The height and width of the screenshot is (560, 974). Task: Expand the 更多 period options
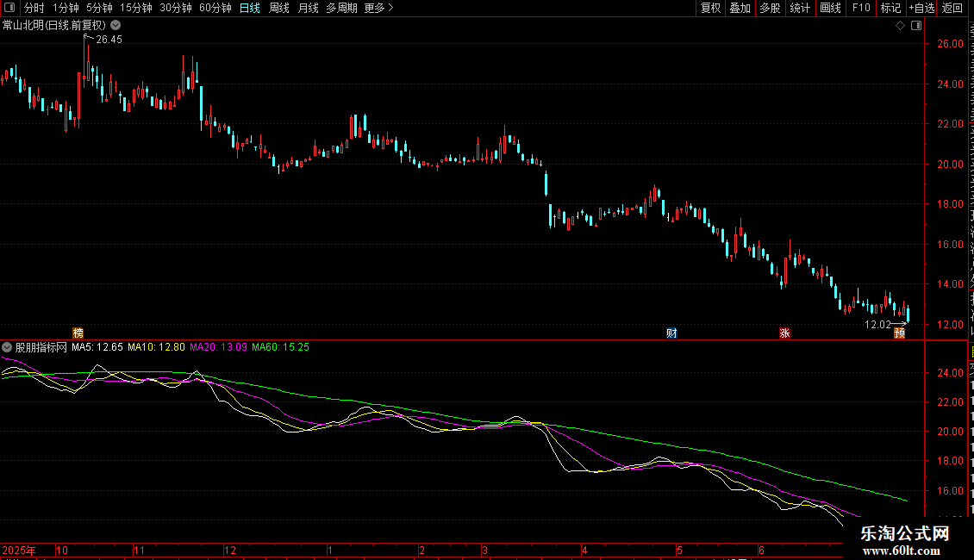tap(378, 8)
